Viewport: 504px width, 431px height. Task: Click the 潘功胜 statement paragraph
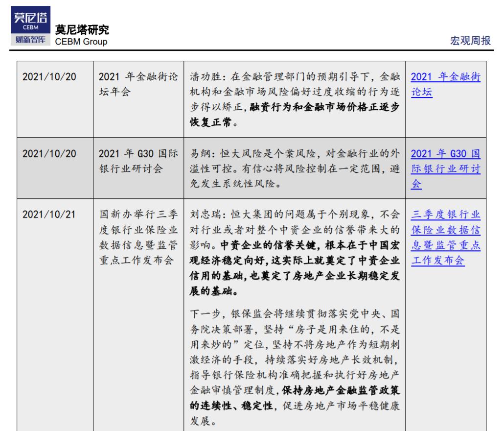tap(295, 99)
